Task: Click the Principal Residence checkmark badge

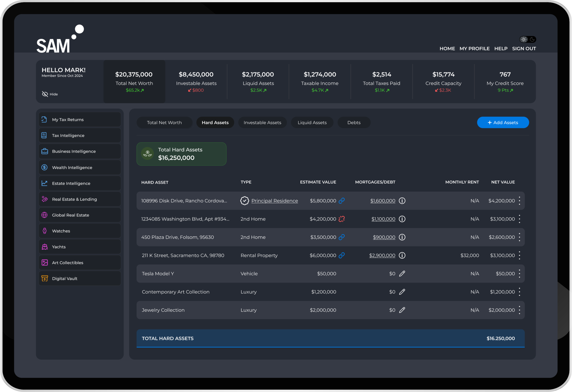Action: [x=245, y=201]
